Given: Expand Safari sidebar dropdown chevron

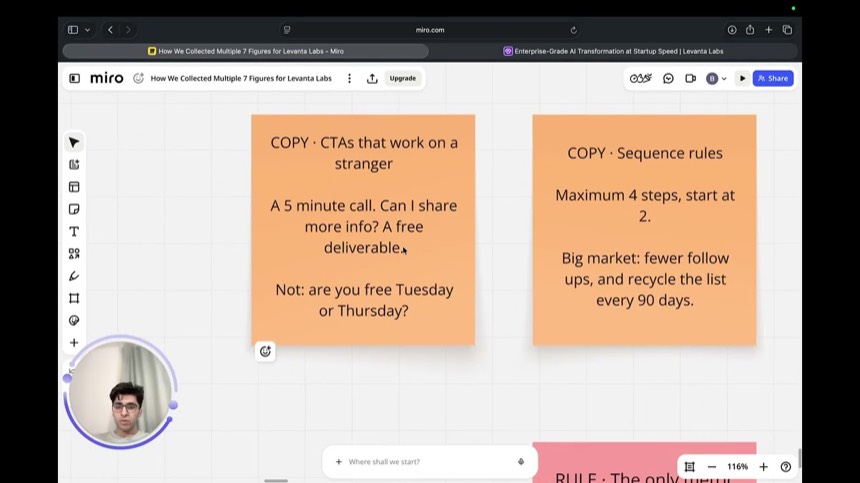Looking at the screenshot, I should tap(87, 30).
